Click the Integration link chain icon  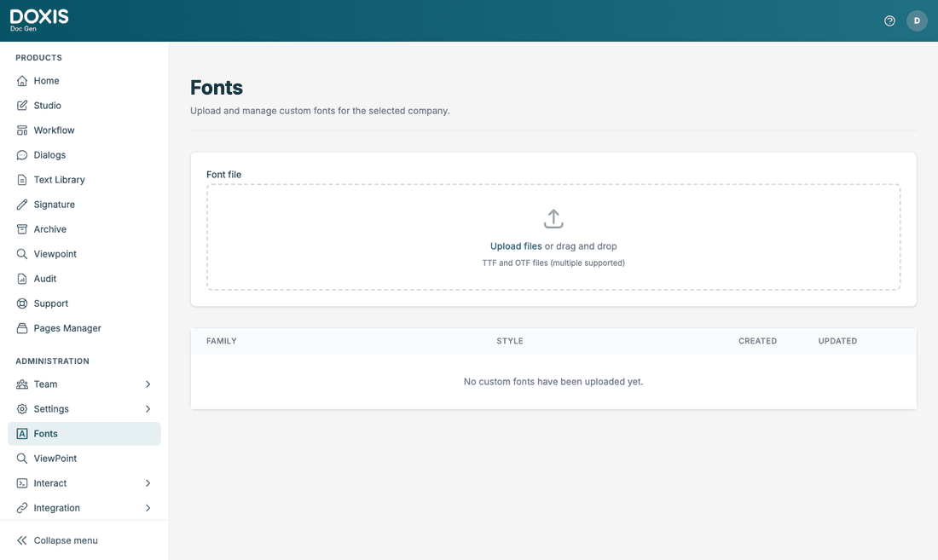coord(22,508)
